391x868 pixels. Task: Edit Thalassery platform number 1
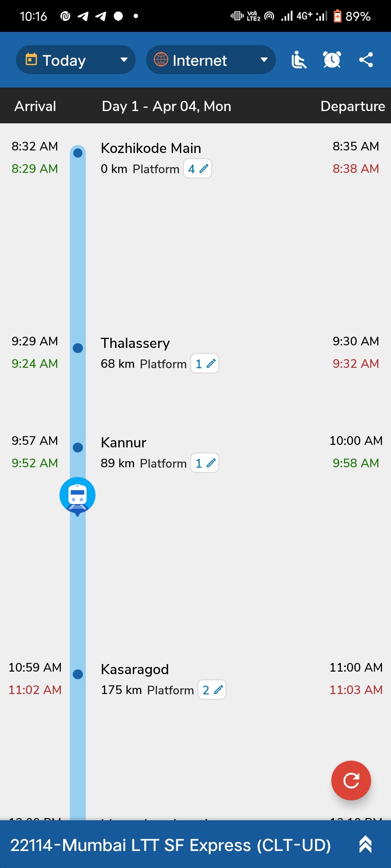[205, 364]
